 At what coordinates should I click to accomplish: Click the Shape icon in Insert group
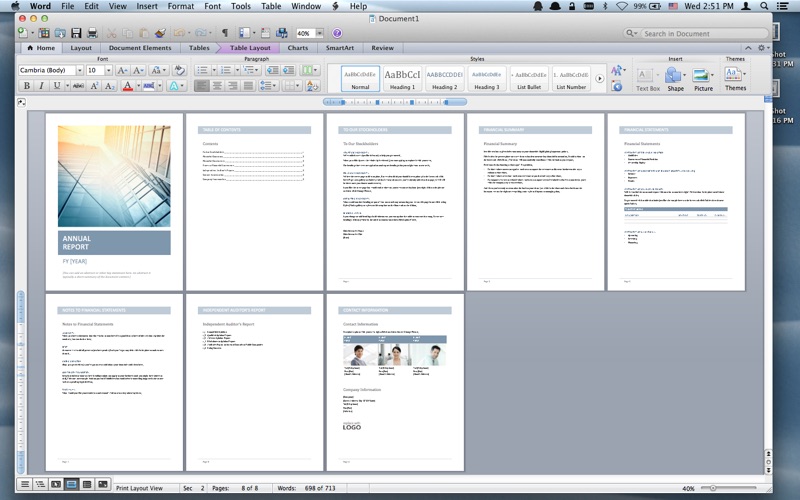coord(675,77)
